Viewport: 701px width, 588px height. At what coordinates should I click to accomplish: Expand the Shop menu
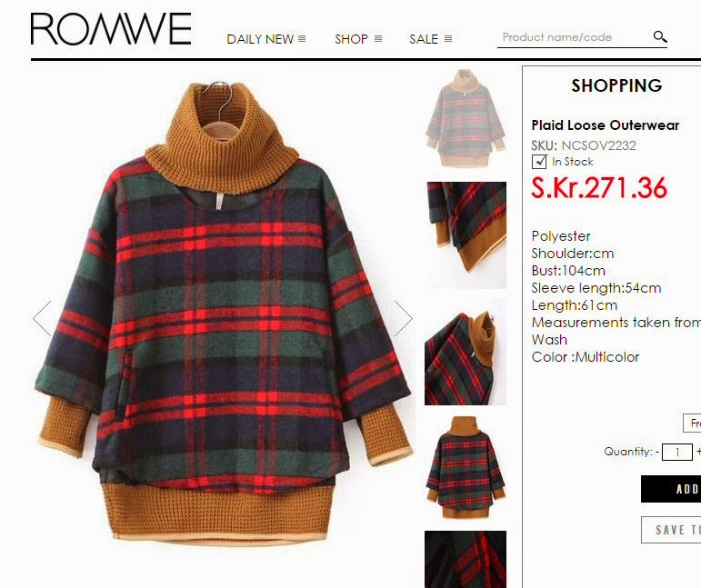coord(358,39)
